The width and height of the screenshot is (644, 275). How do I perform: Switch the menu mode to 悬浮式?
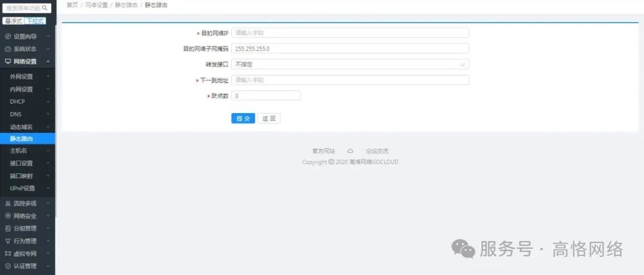tap(13, 21)
